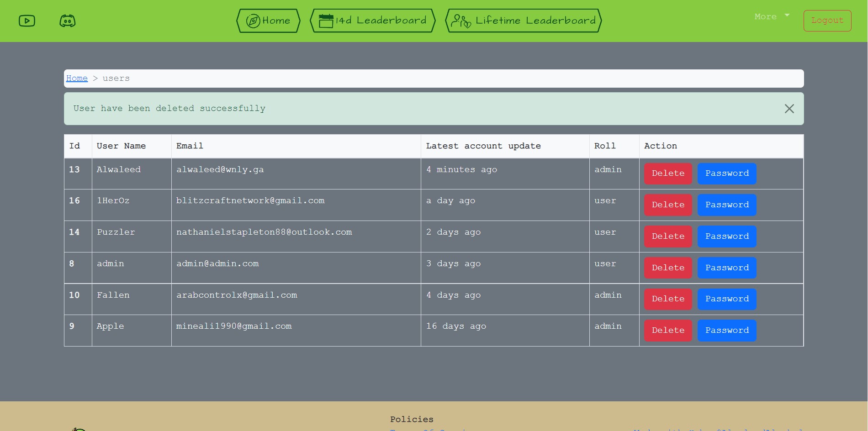Click username Alwaleed
868x431 pixels.
[118, 170]
